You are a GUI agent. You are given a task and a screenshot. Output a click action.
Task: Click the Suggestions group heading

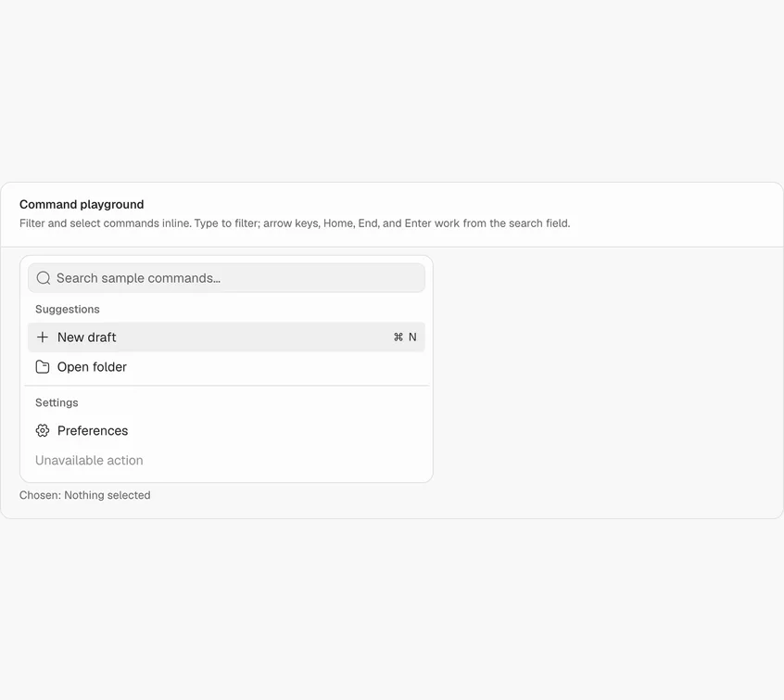coord(68,310)
